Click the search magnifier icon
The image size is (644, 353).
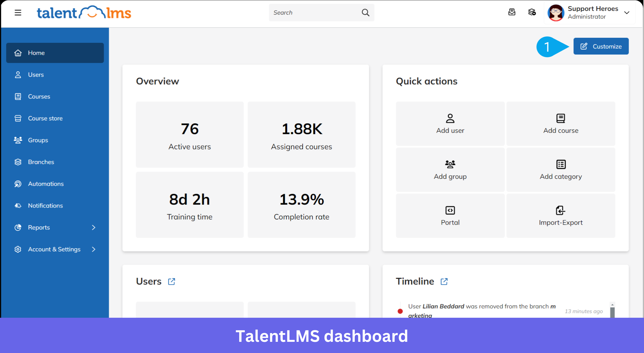point(365,13)
